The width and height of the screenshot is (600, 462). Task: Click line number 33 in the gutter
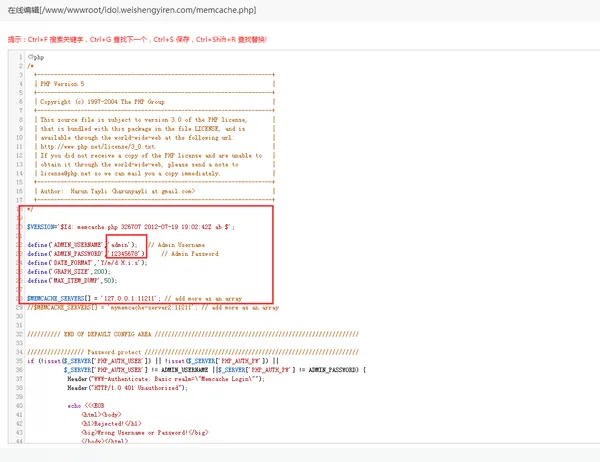point(20,343)
